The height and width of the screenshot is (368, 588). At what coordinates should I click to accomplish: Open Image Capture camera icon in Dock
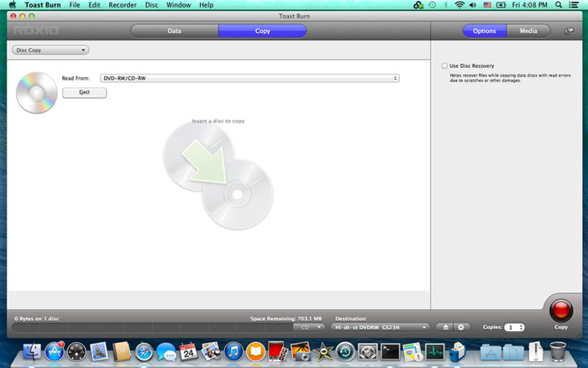301,351
